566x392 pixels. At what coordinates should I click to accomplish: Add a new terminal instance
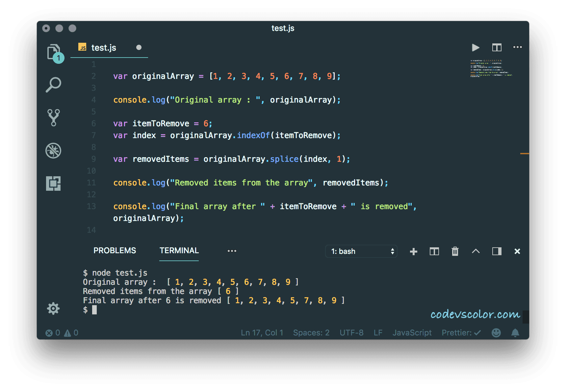pos(413,251)
